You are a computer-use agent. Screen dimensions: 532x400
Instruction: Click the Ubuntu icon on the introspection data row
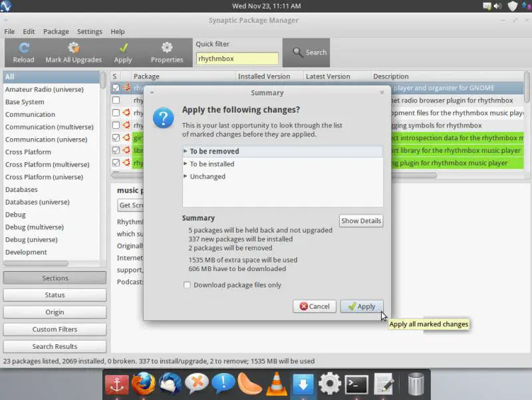pyautogui.click(x=126, y=138)
